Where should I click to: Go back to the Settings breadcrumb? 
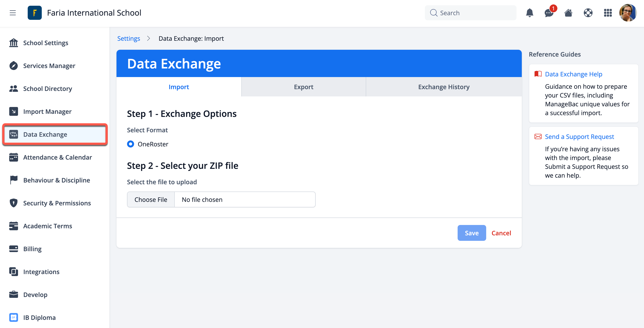tap(129, 38)
